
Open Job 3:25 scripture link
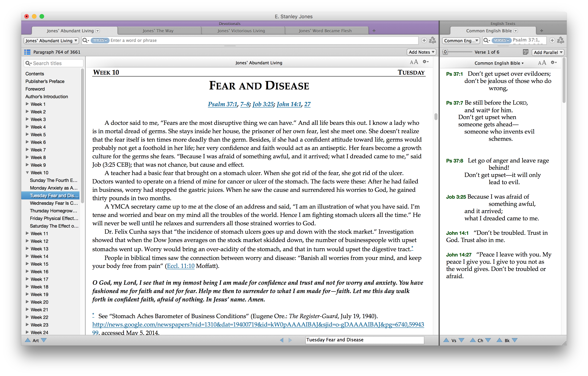[x=263, y=104]
